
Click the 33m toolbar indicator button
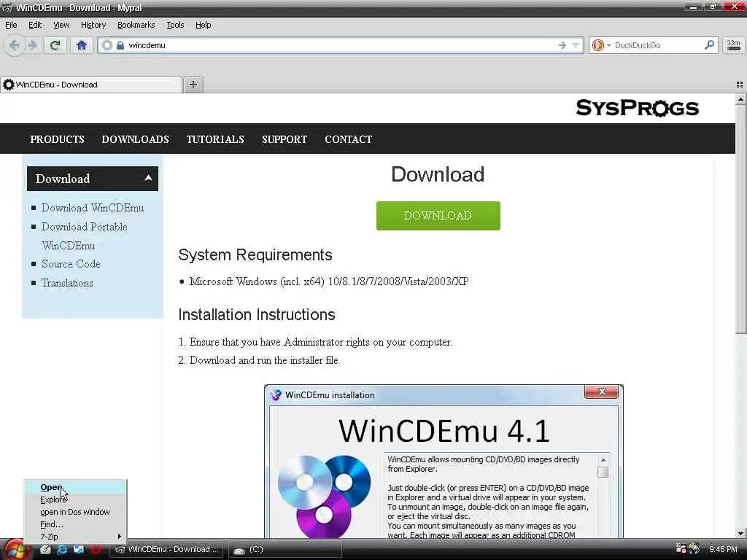coord(734,45)
